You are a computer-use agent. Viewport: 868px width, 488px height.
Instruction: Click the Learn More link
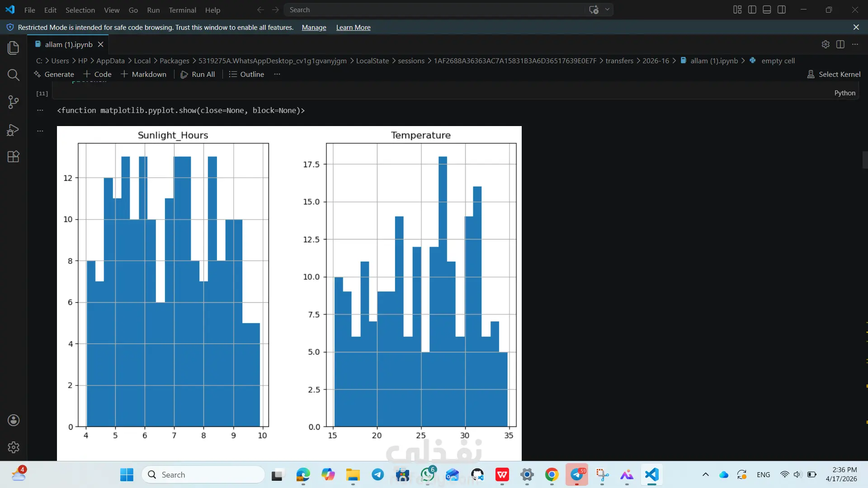[x=353, y=28]
